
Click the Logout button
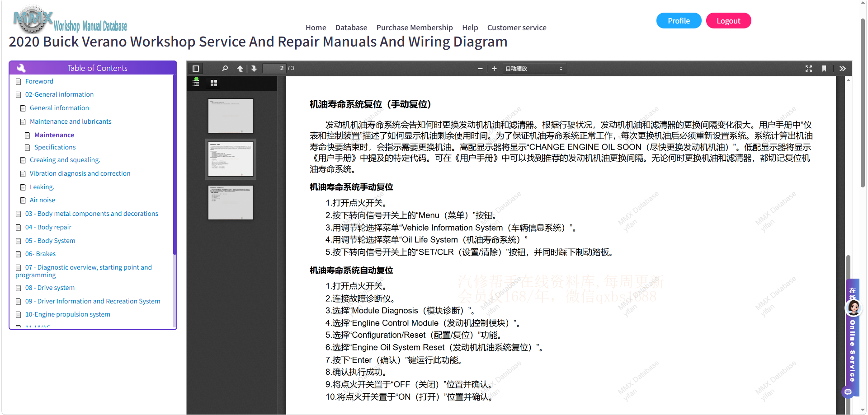coord(728,21)
